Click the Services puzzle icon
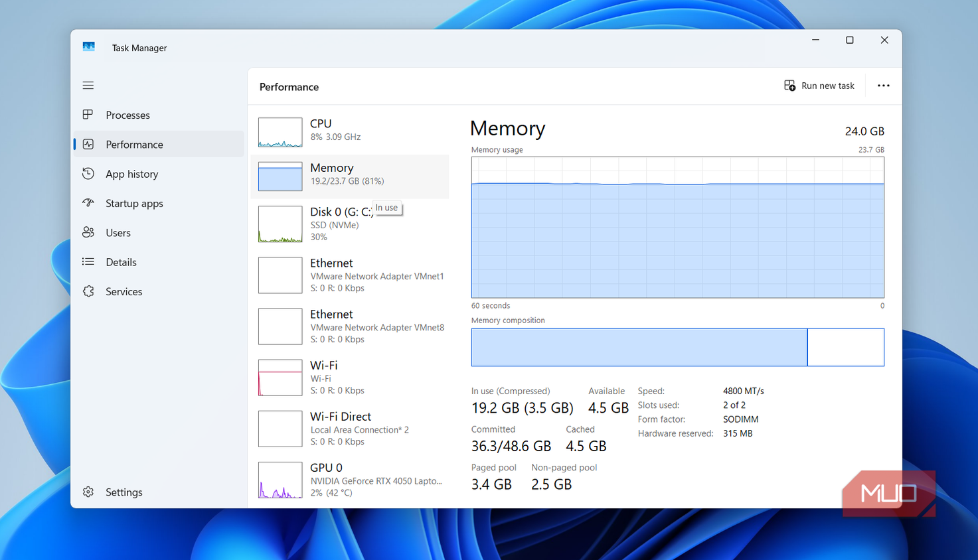The height and width of the screenshot is (560, 978). (x=88, y=291)
